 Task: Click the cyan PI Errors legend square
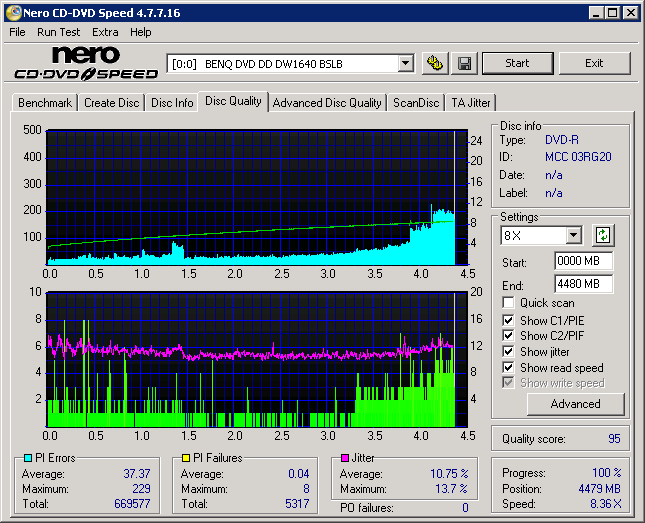pos(27,458)
